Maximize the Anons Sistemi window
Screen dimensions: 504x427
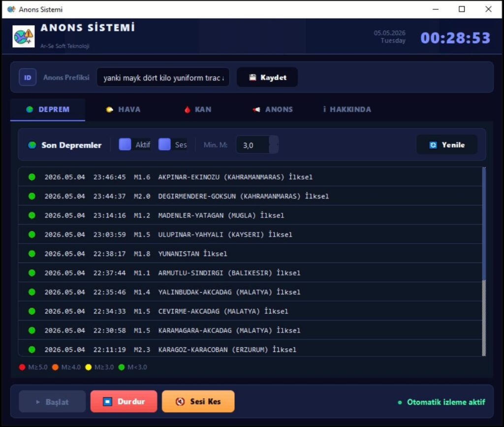[x=462, y=9]
